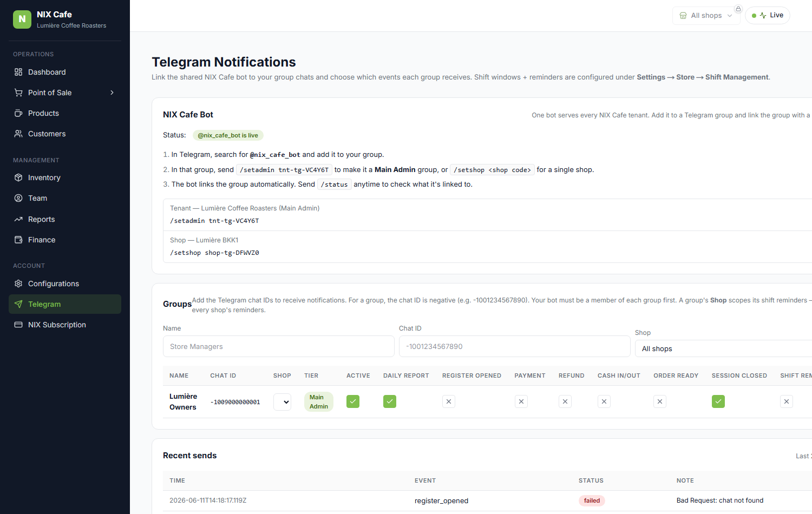Click the Daily Report column header
Screen dimensions: 812x514
(x=406, y=375)
